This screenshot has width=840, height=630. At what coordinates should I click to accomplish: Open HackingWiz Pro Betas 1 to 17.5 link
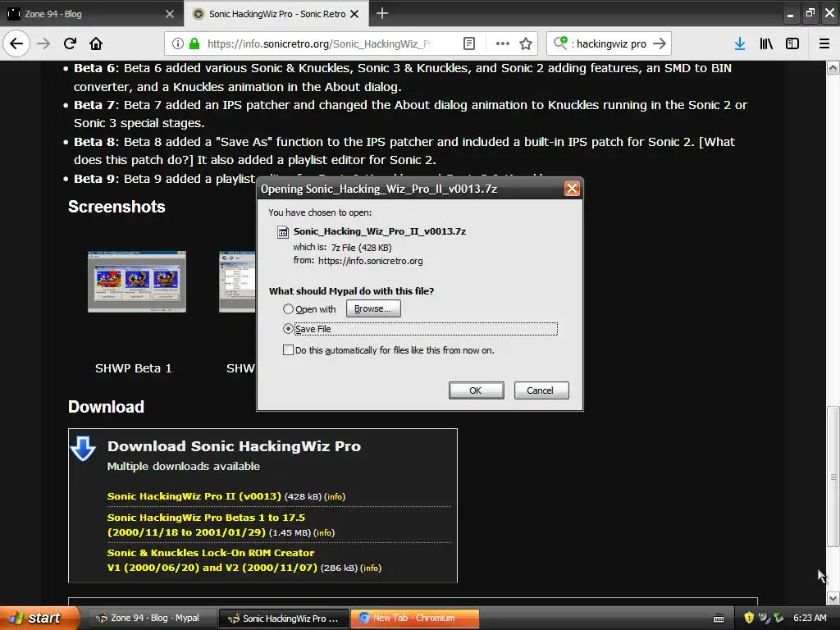(206, 525)
